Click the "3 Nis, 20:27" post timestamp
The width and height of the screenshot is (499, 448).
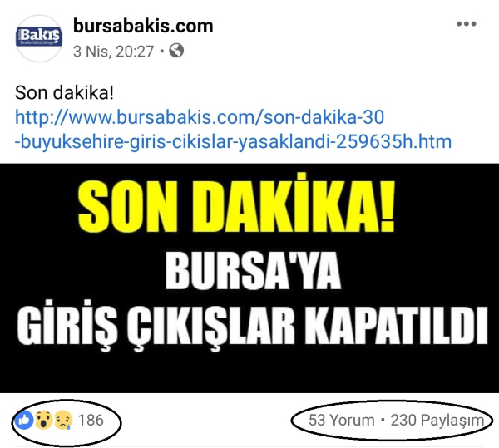click(x=113, y=52)
